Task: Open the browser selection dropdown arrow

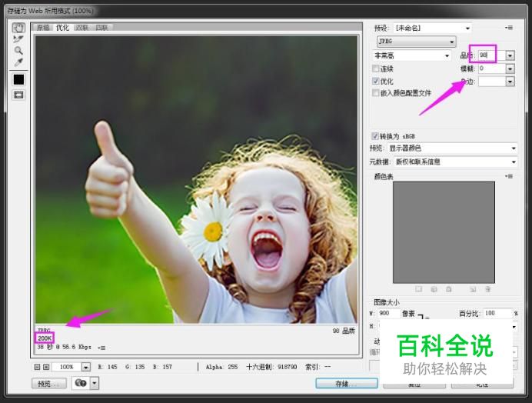Action: pyautogui.click(x=95, y=383)
